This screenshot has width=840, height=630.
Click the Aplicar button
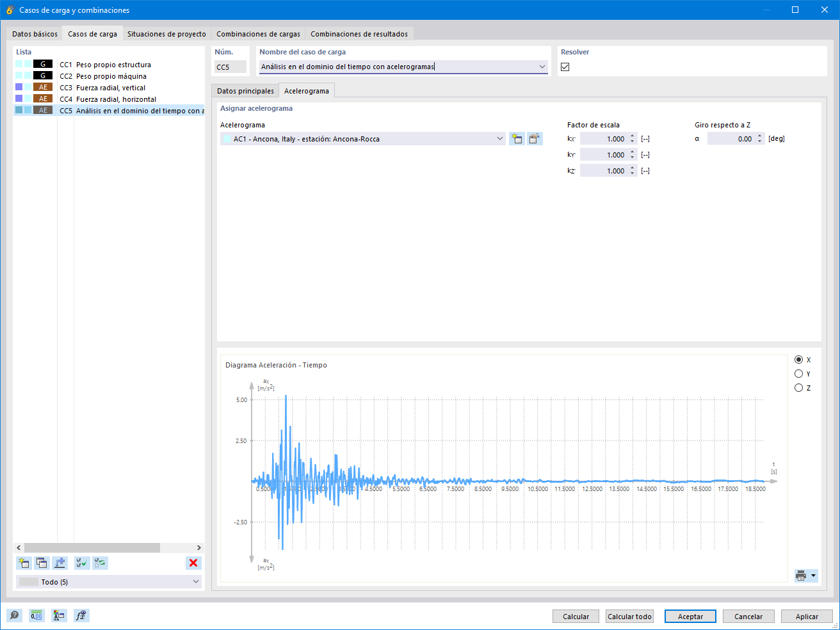807,617
